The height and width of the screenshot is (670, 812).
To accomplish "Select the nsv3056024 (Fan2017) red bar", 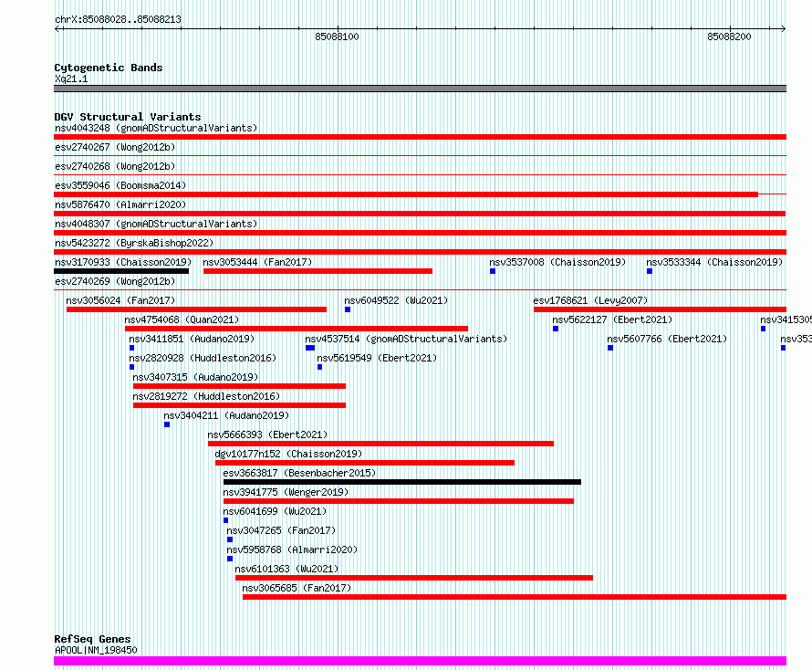I will point(197,309).
